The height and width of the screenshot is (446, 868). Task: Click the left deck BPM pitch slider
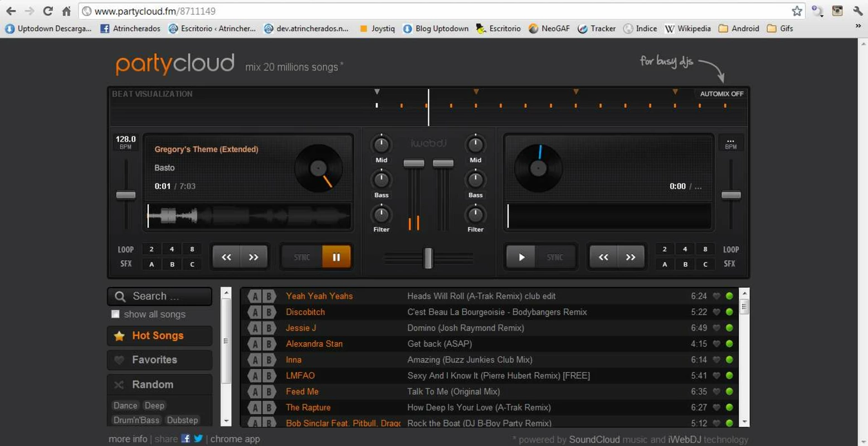pos(126,195)
